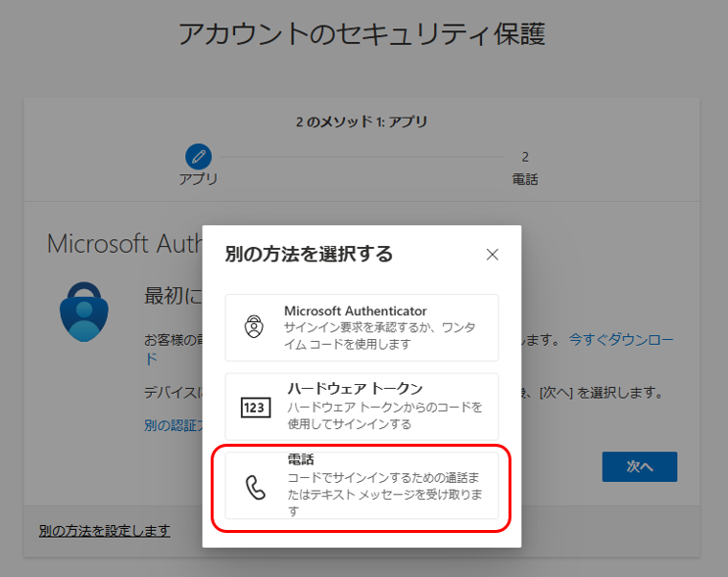Click the コードでサインインするための通話 description text
The width and height of the screenshot is (728, 577).
pyautogui.click(x=385, y=495)
